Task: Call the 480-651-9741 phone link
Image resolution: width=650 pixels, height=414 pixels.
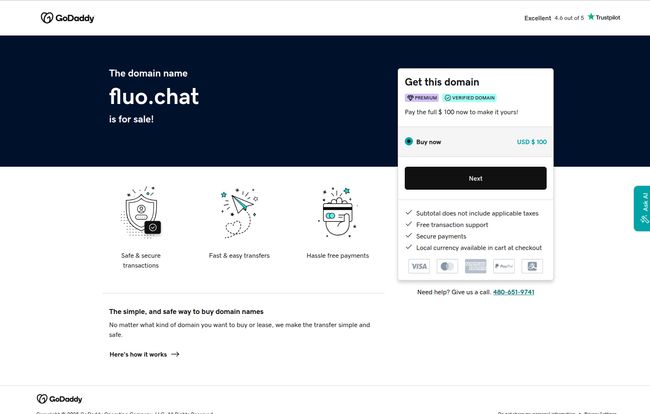Action: pos(514,292)
